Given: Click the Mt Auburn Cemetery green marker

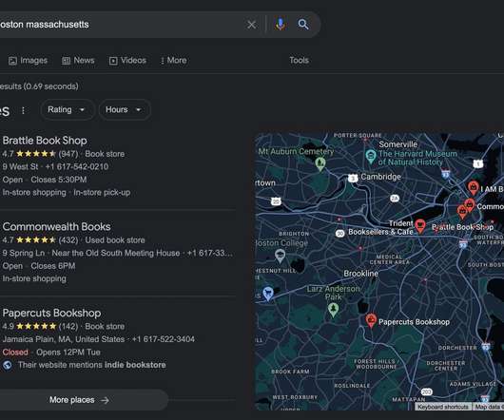Looking at the screenshot, I should tap(320, 163).
